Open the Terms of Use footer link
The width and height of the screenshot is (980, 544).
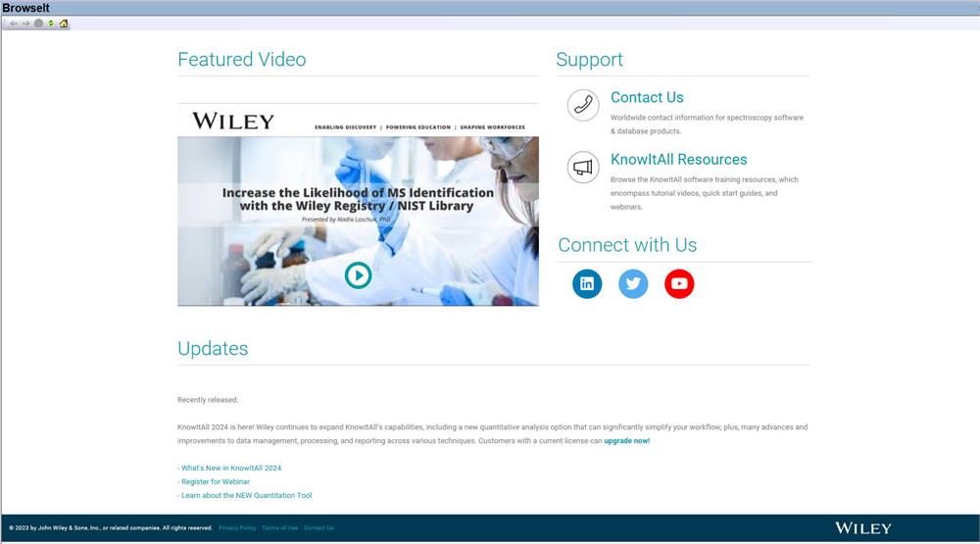pyautogui.click(x=279, y=528)
